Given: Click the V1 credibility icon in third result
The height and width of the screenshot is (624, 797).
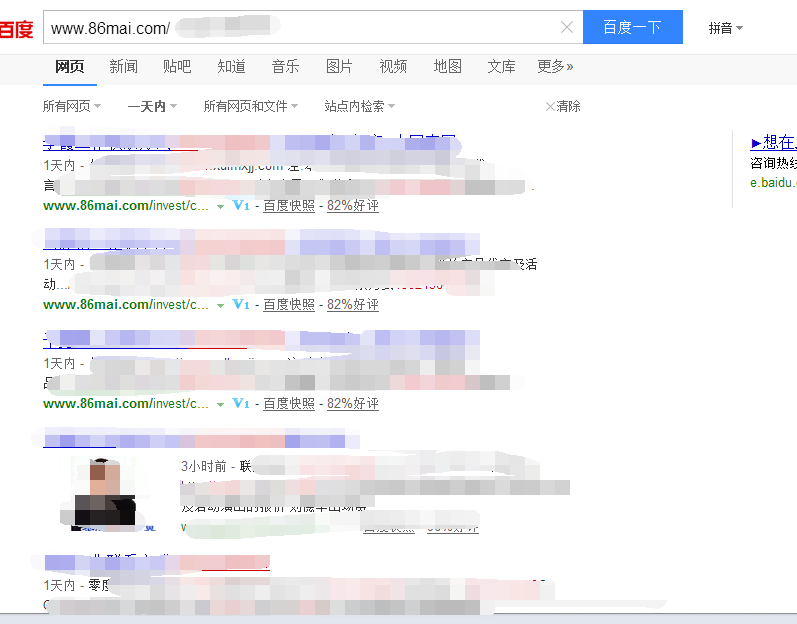Looking at the screenshot, I should (x=240, y=403).
